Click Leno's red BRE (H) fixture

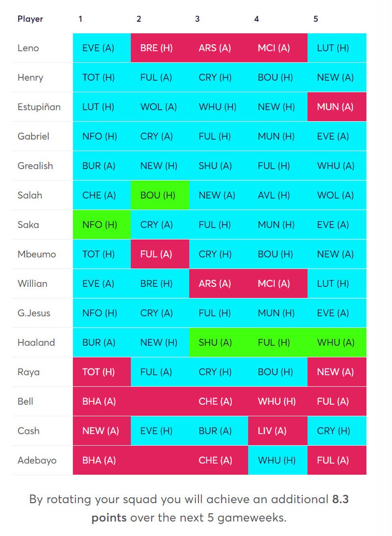point(160,48)
